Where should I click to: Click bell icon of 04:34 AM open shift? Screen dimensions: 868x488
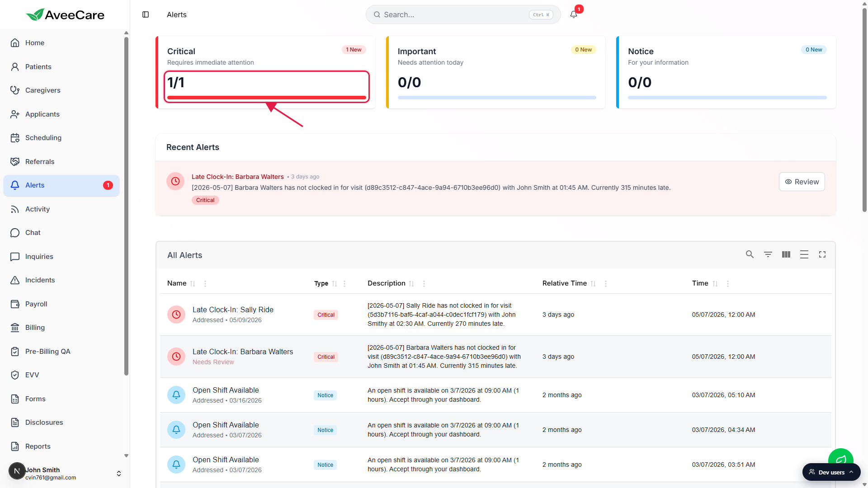tap(176, 430)
